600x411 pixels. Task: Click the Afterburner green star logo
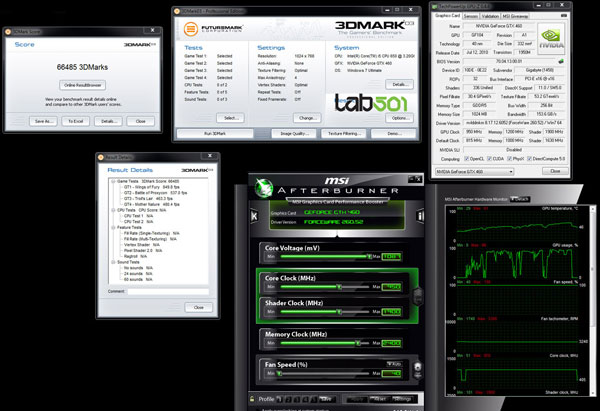pos(264,188)
